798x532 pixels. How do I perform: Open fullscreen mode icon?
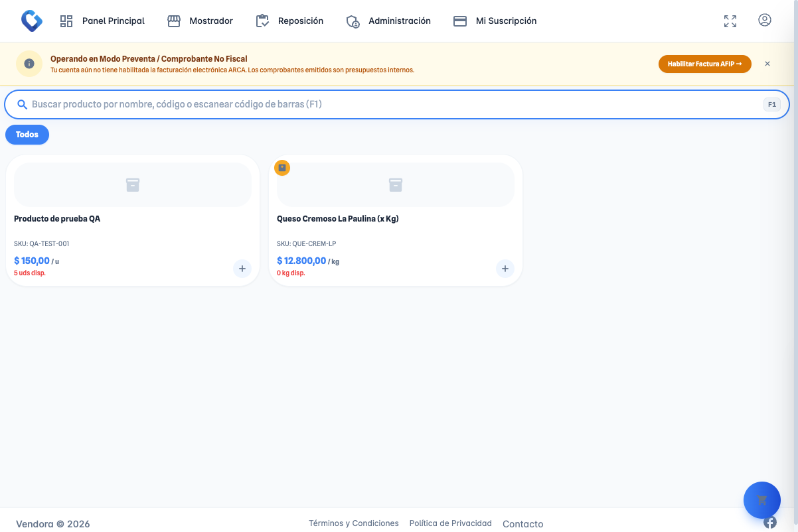(730, 21)
